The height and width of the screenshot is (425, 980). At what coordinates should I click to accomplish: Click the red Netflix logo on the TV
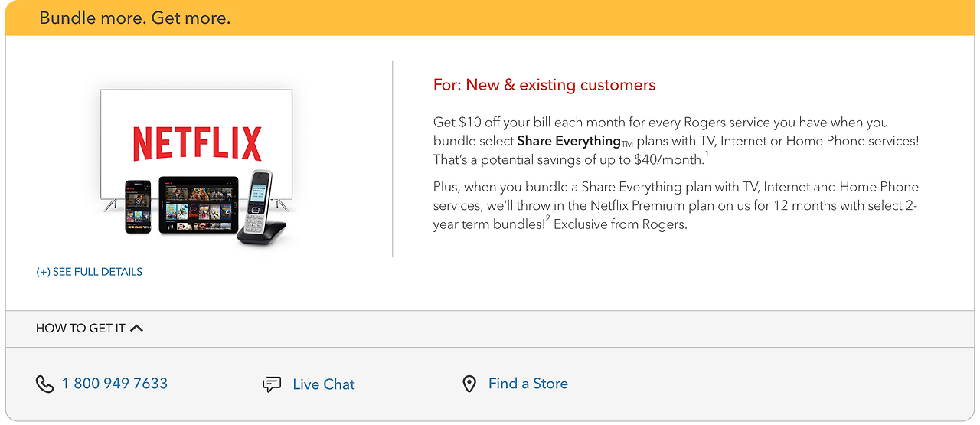coord(197,143)
